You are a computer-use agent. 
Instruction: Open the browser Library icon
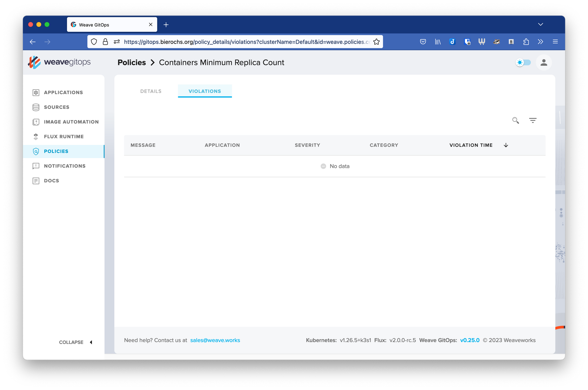[x=438, y=42]
